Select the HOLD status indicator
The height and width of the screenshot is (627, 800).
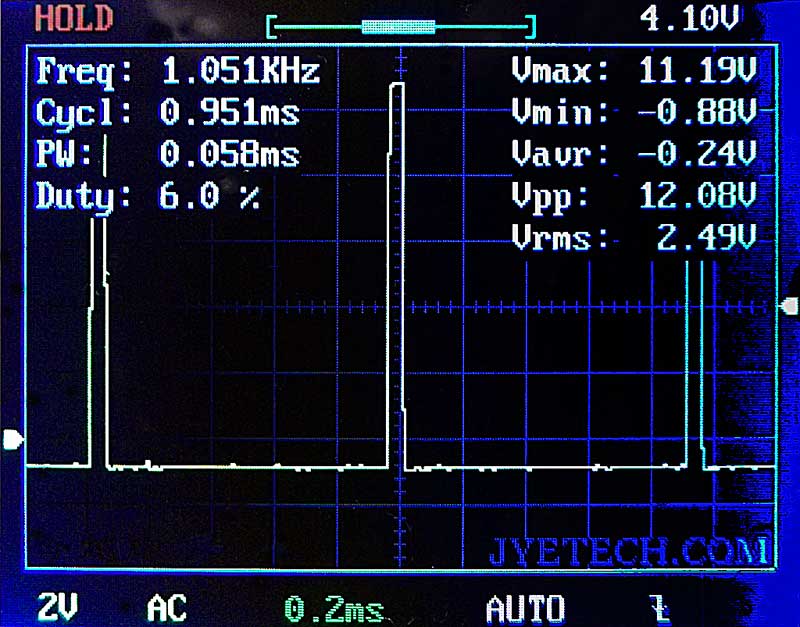tap(74, 18)
